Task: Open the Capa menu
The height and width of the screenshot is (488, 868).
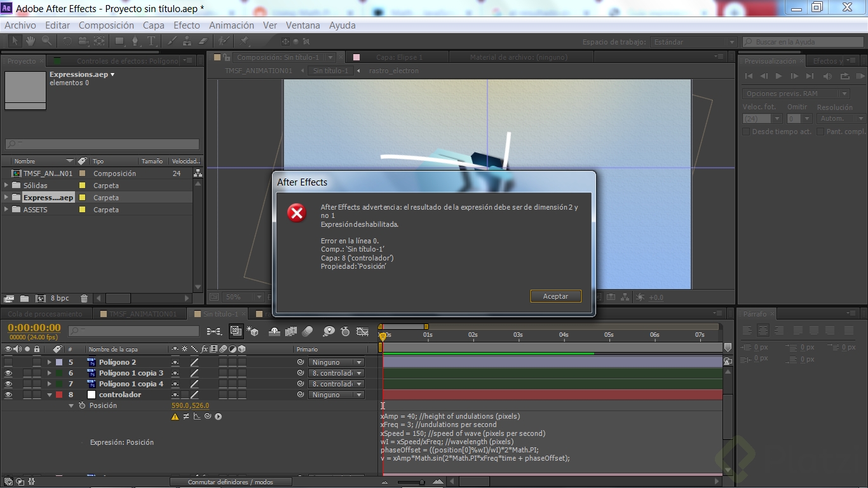Action: pos(153,25)
